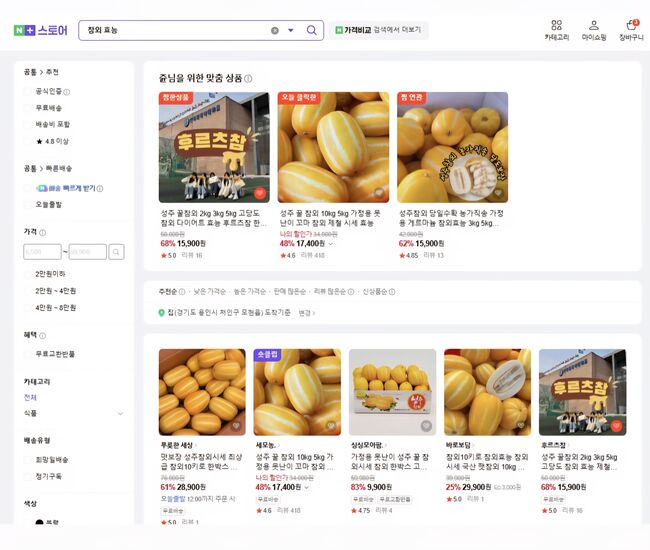650x550 pixels.
Task: Click the minimum price input field
Action: [x=42, y=252]
